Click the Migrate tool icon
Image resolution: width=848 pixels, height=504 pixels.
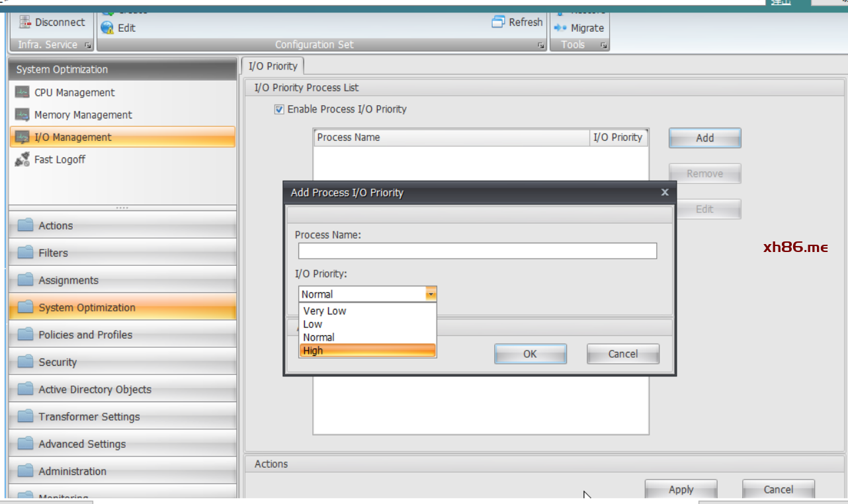tap(560, 28)
